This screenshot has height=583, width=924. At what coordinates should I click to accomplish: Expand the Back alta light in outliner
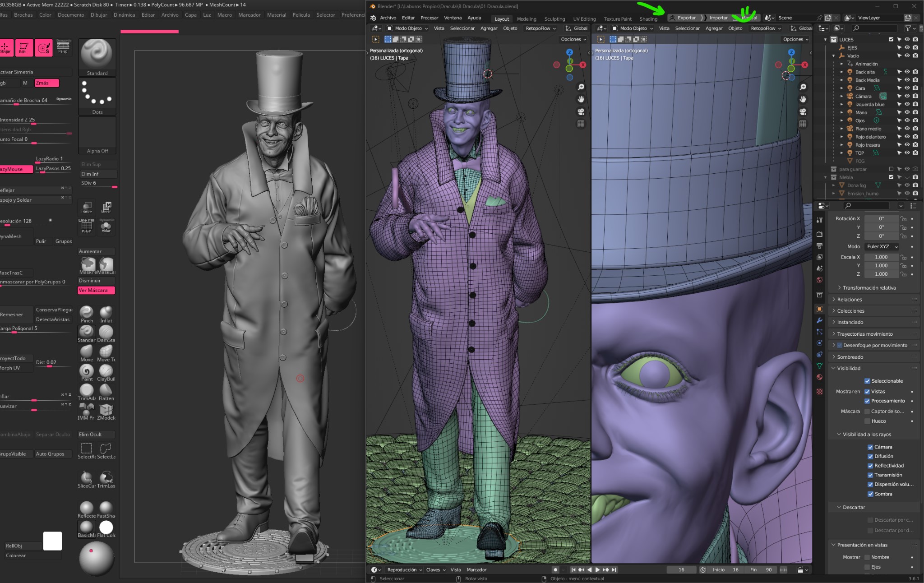[x=841, y=72]
